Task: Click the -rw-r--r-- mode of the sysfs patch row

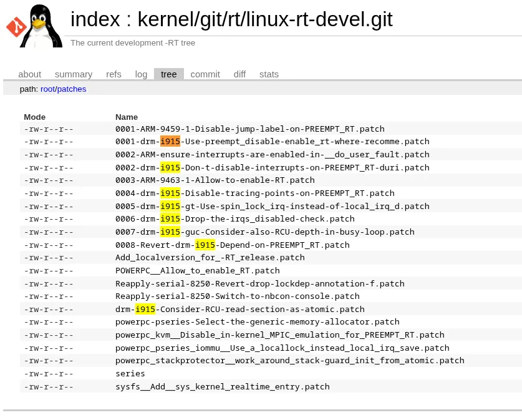Action: (49, 387)
